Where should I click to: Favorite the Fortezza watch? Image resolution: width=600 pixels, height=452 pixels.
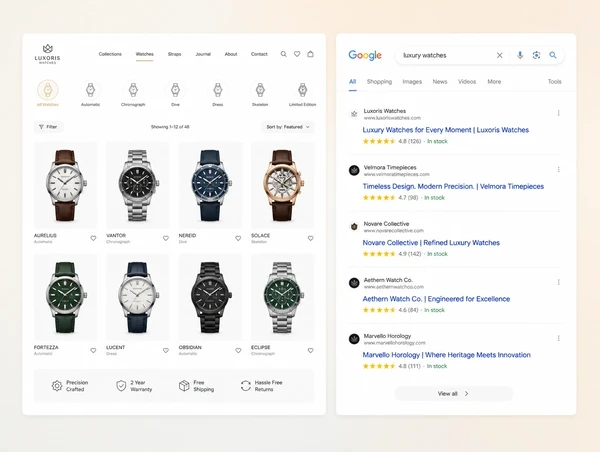[93, 350]
